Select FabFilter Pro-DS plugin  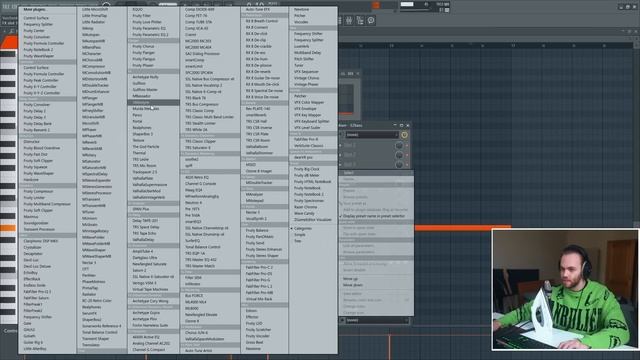point(259,274)
